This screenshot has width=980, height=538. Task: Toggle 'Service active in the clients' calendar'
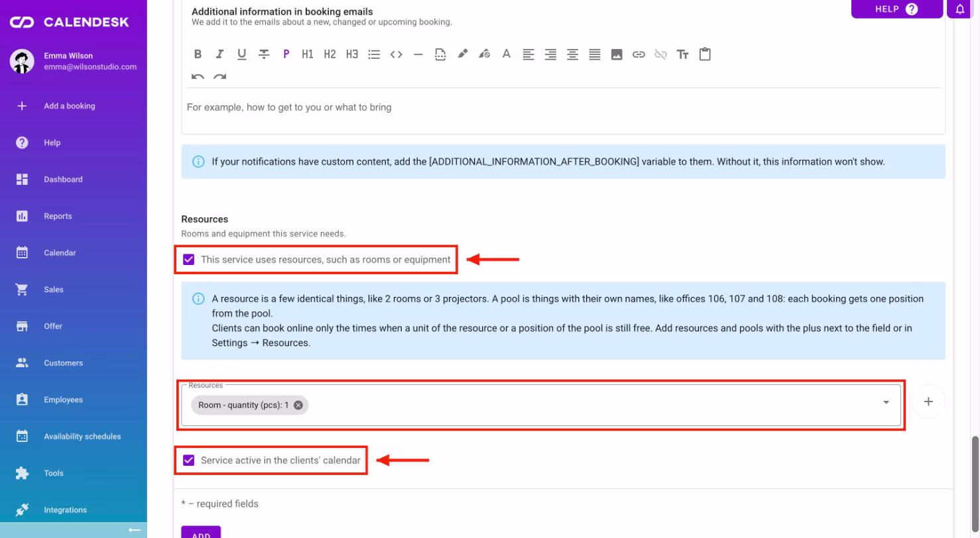tap(189, 460)
